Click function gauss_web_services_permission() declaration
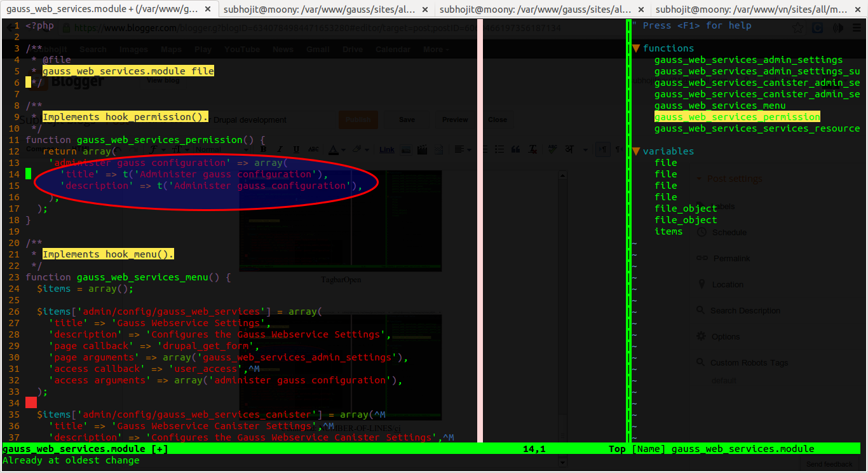The image size is (868, 473). pos(146,140)
